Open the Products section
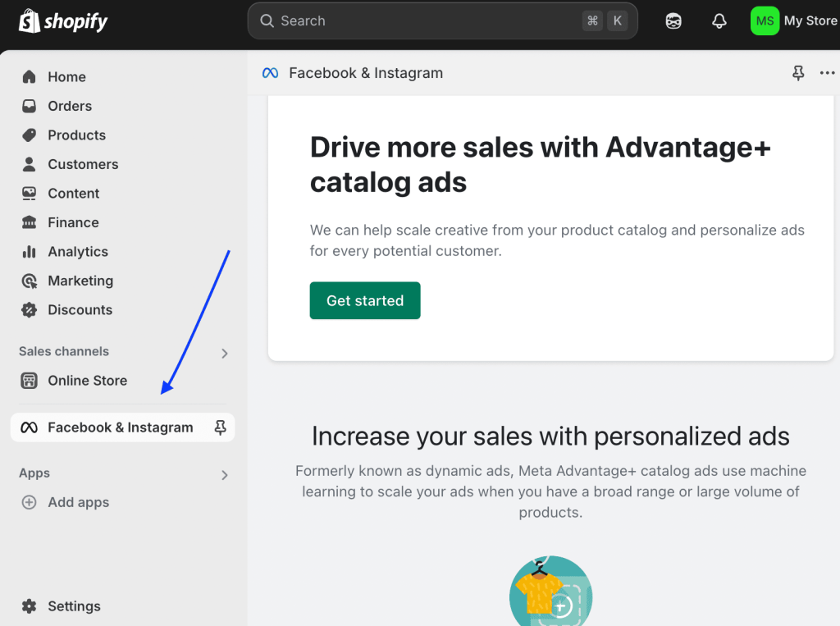840x626 pixels. coord(76,135)
